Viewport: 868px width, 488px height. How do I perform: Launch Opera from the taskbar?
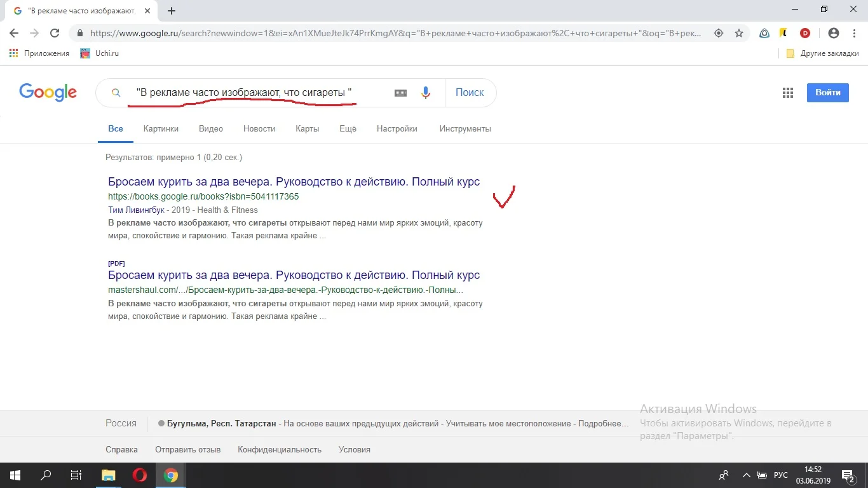point(139,475)
